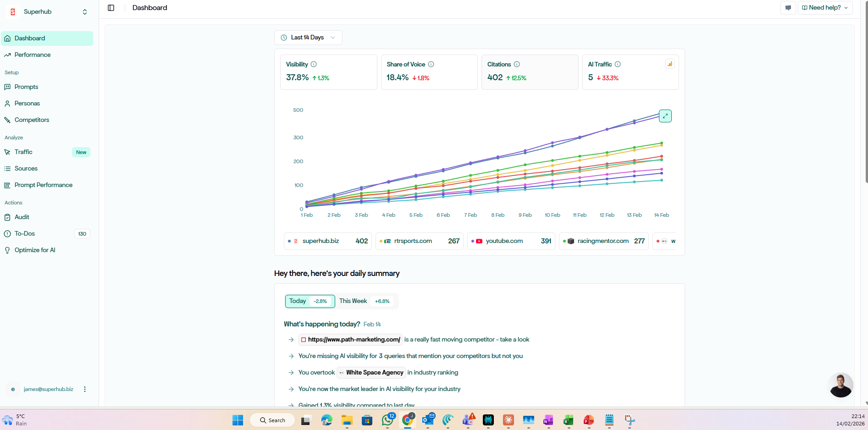
Task: Toggle superhub.biz series in chart legend
Action: coord(328,241)
